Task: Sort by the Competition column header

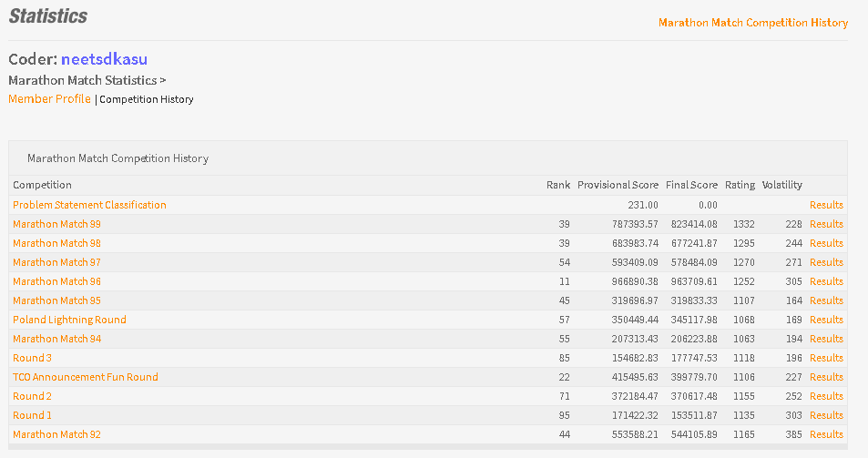Action: [x=42, y=185]
